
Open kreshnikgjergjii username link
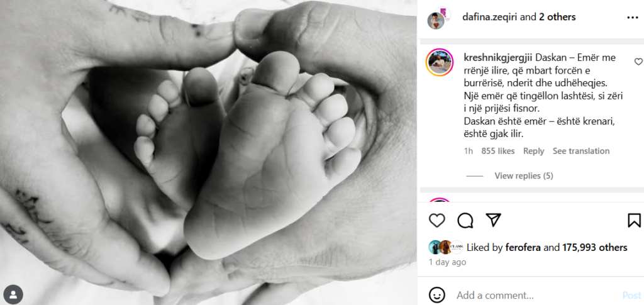tap(497, 58)
